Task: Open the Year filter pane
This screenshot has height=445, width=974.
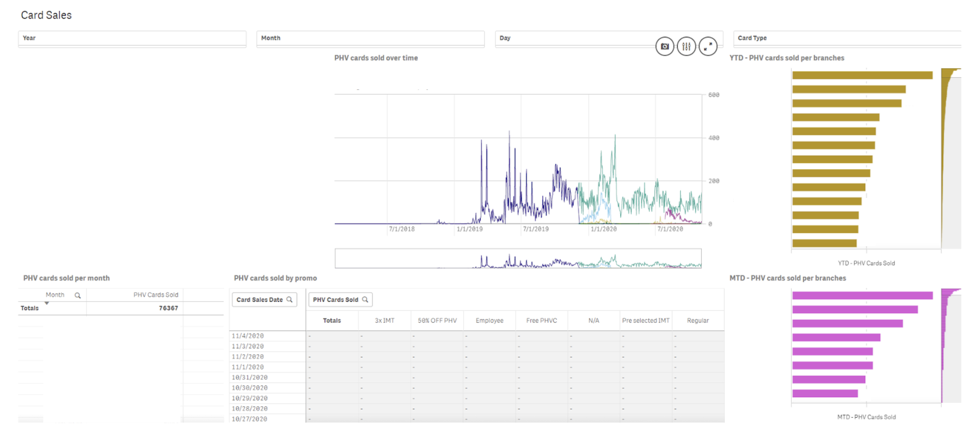Action: click(132, 38)
